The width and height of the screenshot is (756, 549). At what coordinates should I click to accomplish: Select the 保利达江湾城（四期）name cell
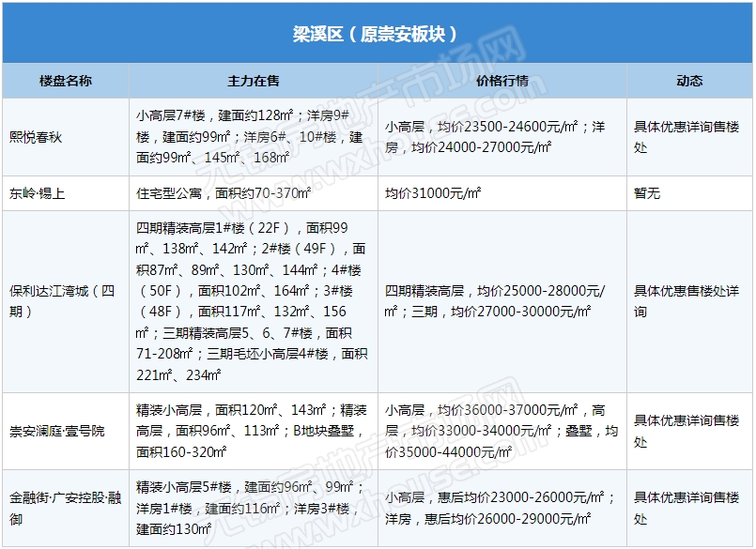point(66,301)
